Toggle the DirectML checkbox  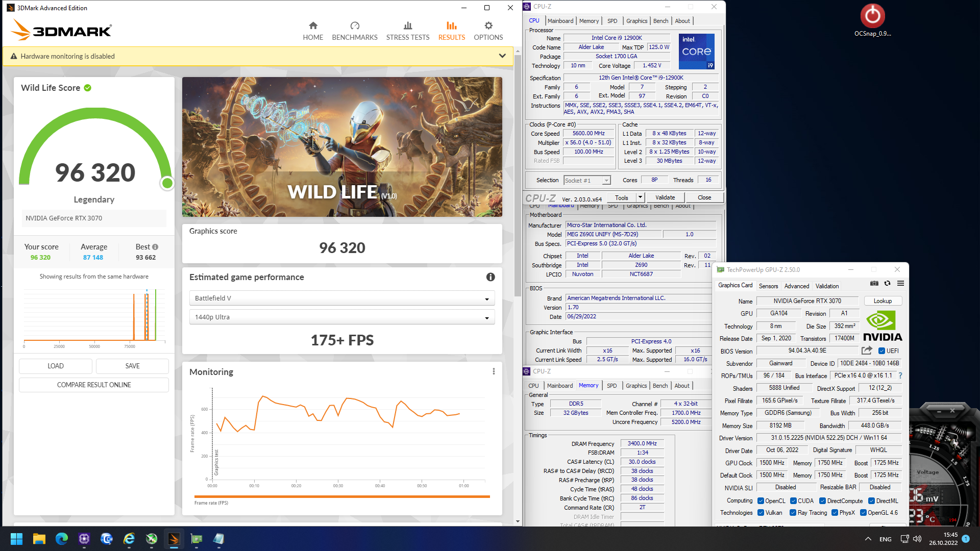[x=872, y=501]
